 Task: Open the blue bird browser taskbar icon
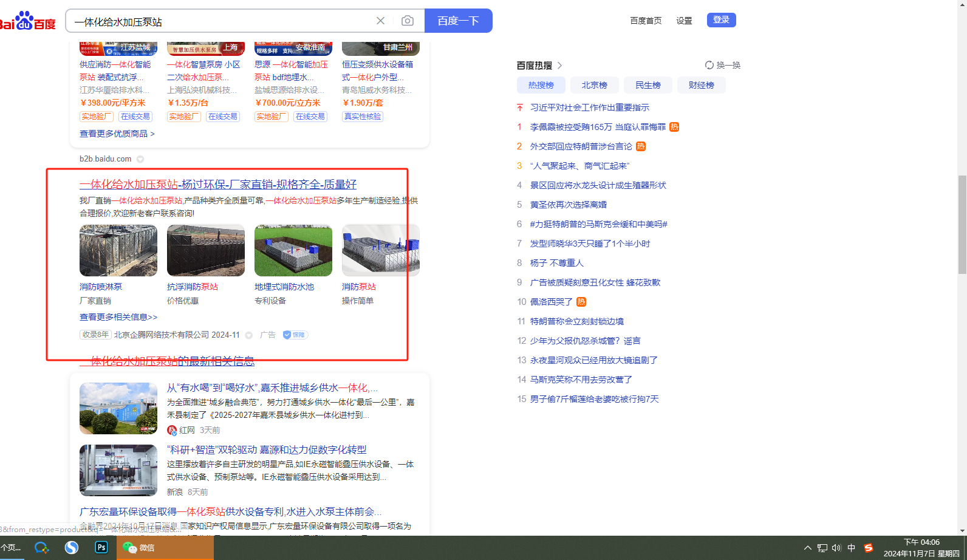tap(72, 547)
